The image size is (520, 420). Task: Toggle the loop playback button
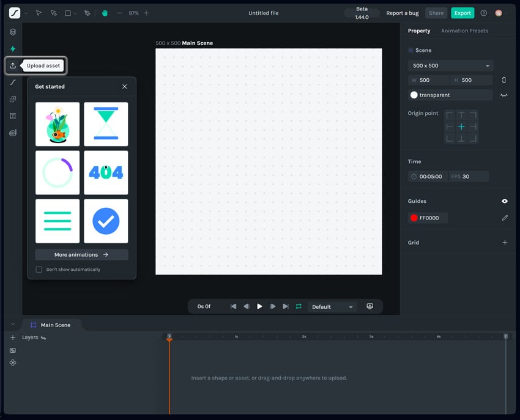299,306
